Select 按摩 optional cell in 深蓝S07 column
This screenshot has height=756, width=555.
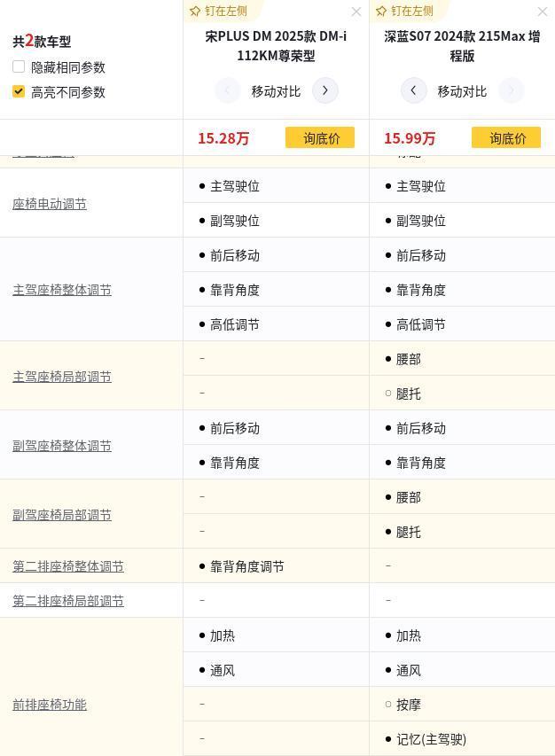point(463,705)
